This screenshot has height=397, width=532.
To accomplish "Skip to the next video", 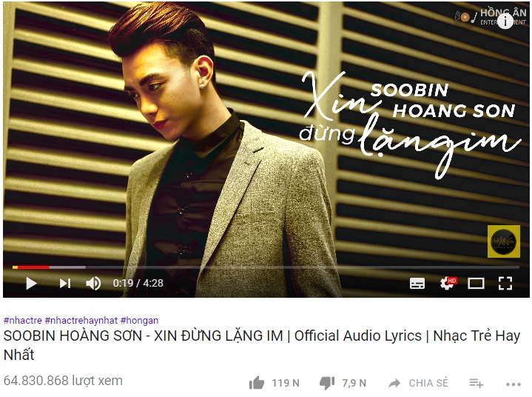I will (65, 283).
